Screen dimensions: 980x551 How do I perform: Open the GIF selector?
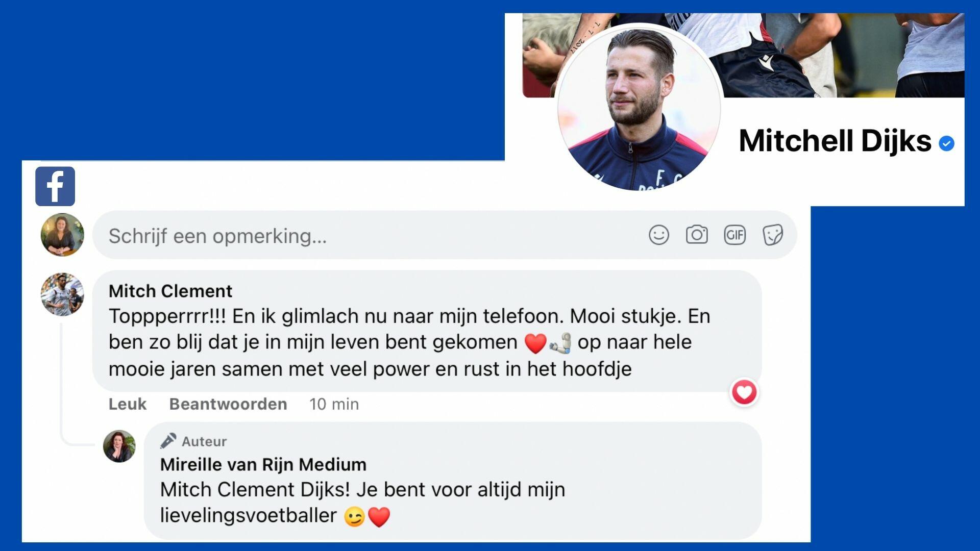tap(734, 235)
